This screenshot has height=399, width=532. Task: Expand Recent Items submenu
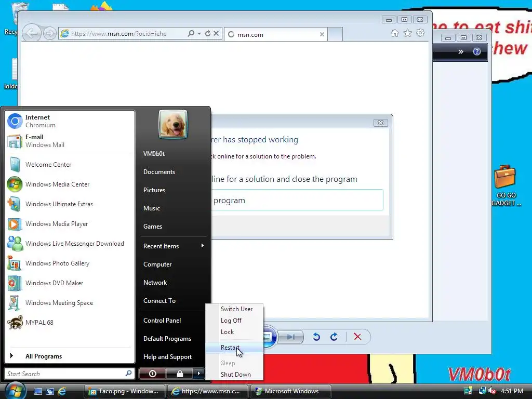point(174,246)
